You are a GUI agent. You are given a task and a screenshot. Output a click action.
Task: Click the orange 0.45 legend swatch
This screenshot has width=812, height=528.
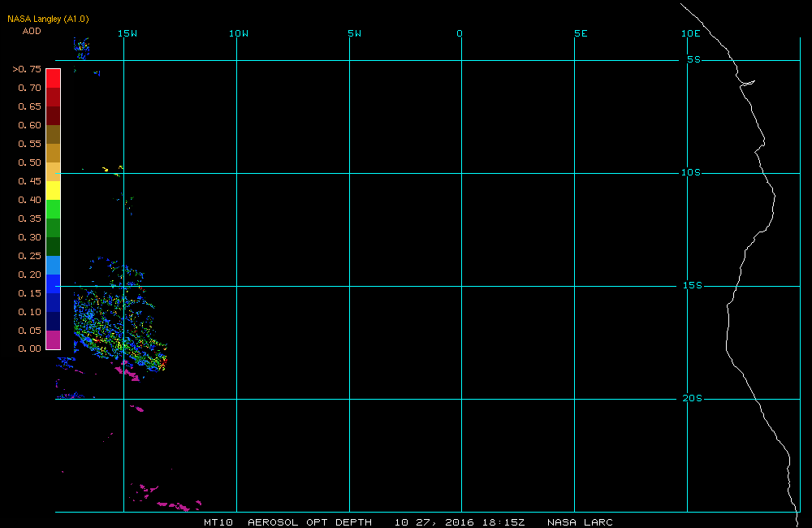pos(54,171)
